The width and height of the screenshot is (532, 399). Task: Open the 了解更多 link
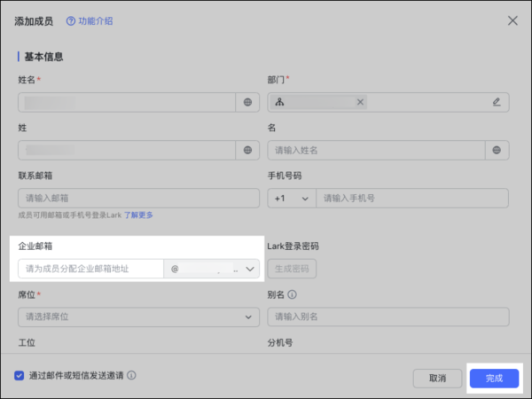[138, 215]
